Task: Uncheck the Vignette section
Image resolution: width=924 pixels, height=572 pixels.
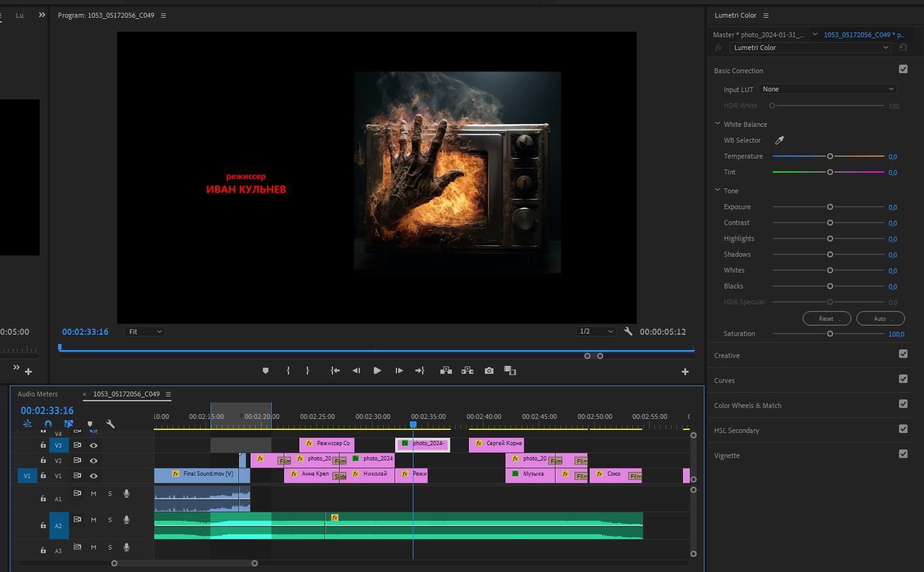Action: pyautogui.click(x=903, y=454)
